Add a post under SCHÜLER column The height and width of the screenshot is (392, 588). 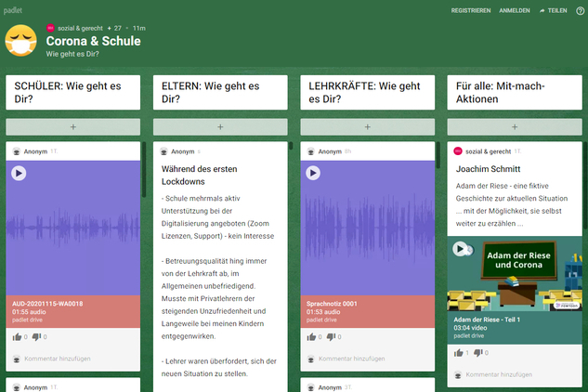(73, 126)
